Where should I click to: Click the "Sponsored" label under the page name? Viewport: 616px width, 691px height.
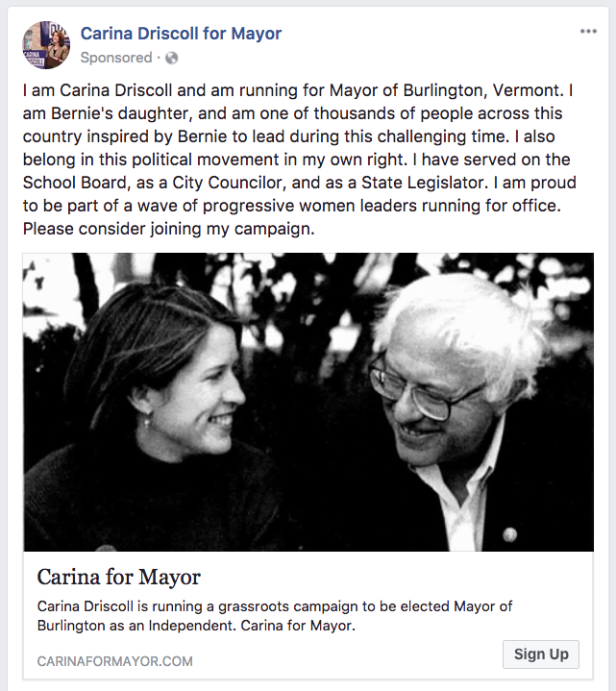coord(115,58)
